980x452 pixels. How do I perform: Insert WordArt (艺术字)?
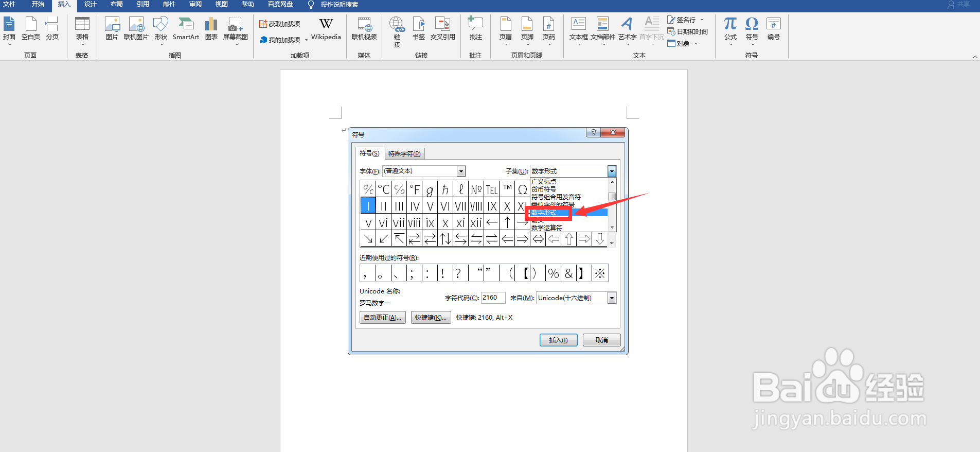(x=627, y=30)
